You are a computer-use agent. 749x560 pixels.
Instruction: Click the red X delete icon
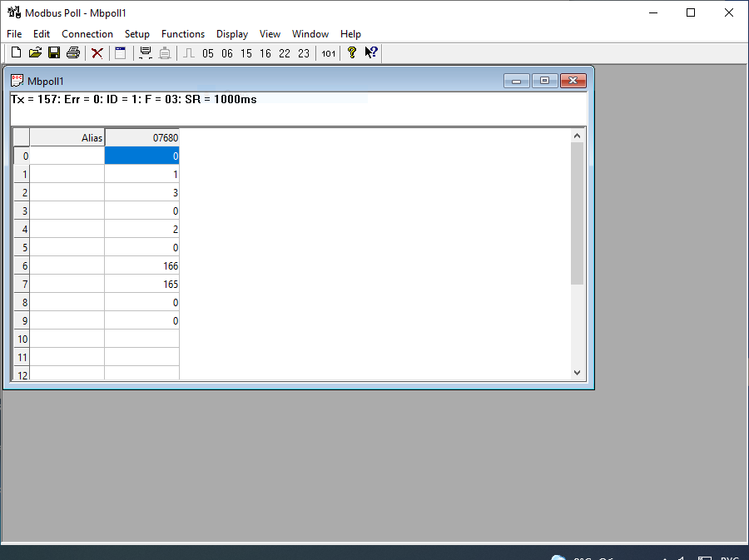click(97, 53)
